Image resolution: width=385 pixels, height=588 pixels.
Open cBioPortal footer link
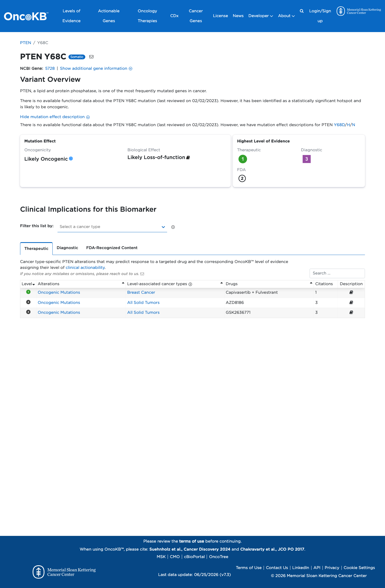click(194, 557)
